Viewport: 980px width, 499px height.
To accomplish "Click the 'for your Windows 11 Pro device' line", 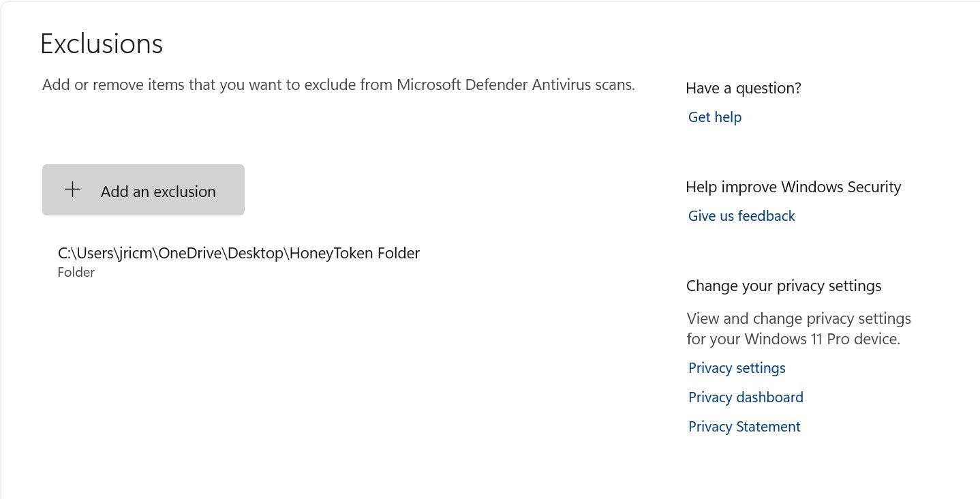I will tap(793, 339).
